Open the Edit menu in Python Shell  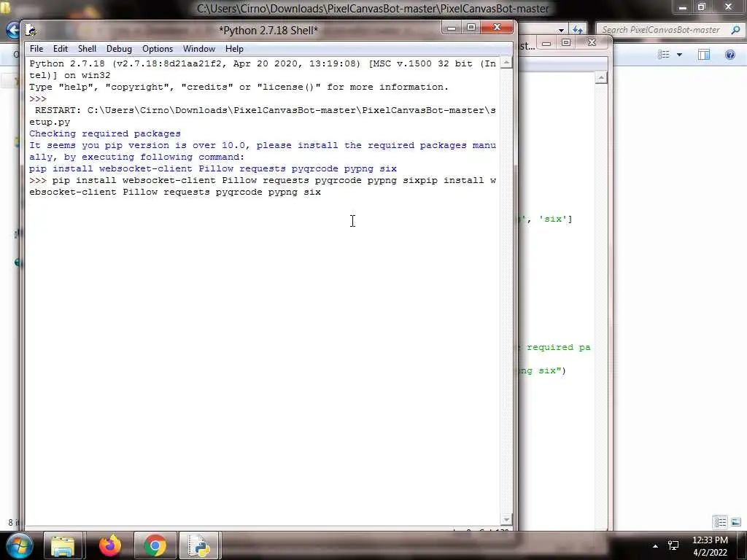pyautogui.click(x=60, y=49)
